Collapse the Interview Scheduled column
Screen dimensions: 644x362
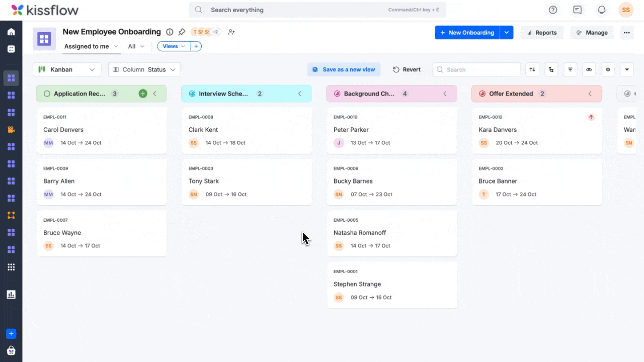pos(300,94)
